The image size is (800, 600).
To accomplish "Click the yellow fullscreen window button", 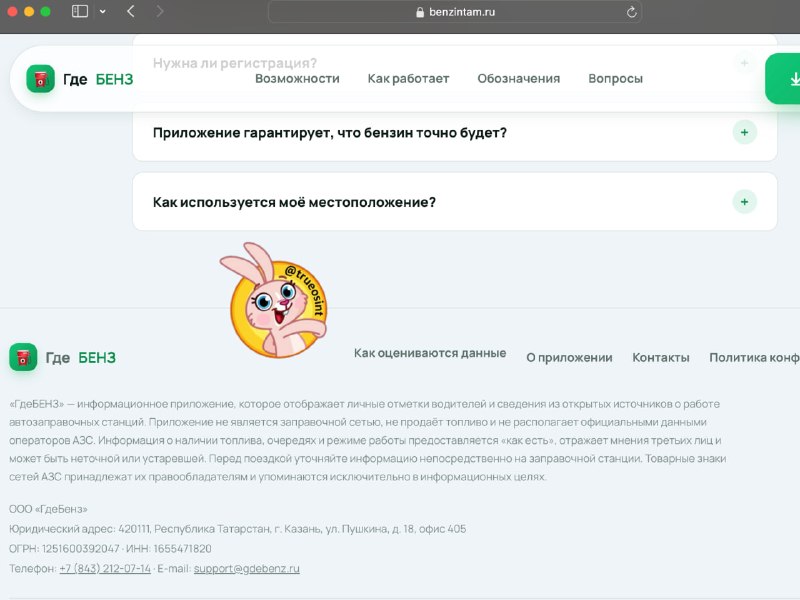I will (x=29, y=11).
